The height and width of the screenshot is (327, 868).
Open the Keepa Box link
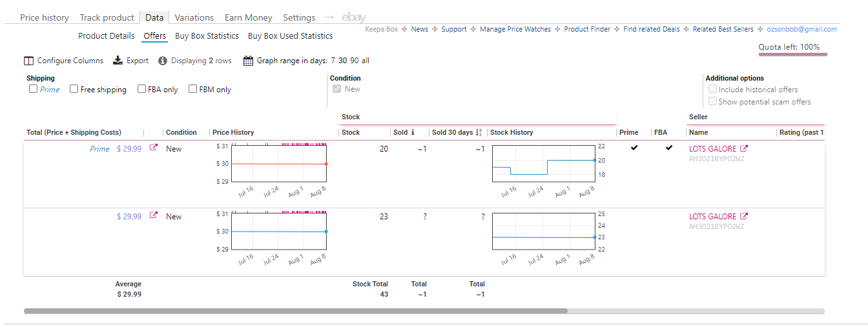tap(382, 29)
